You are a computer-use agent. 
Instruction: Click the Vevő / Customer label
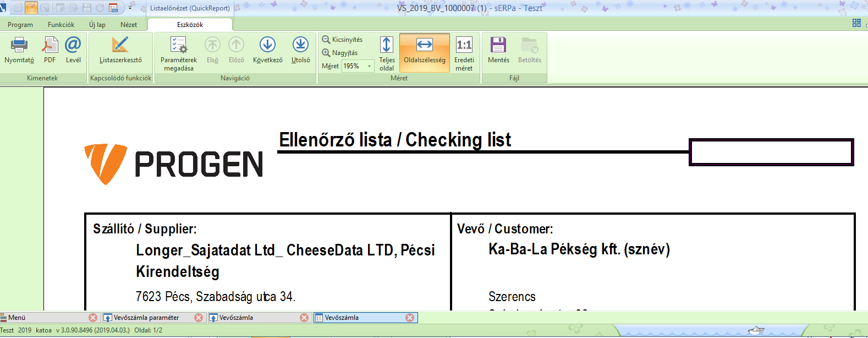505,228
